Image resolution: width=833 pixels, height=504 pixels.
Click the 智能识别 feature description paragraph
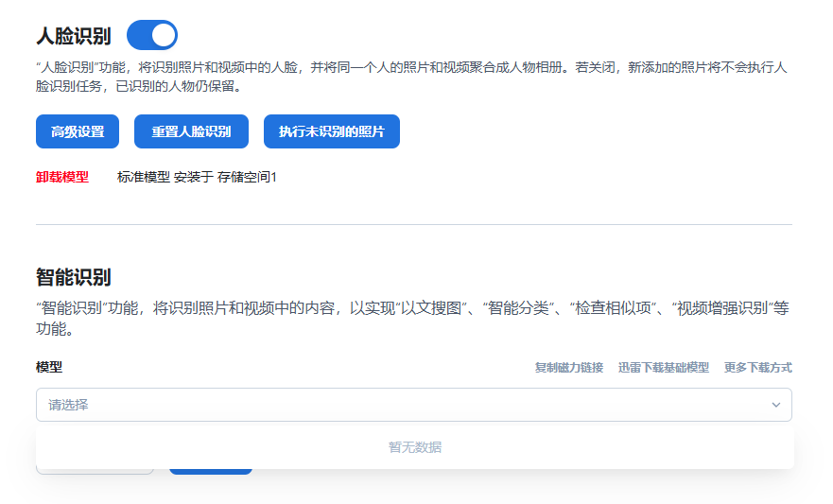[x=411, y=319]
